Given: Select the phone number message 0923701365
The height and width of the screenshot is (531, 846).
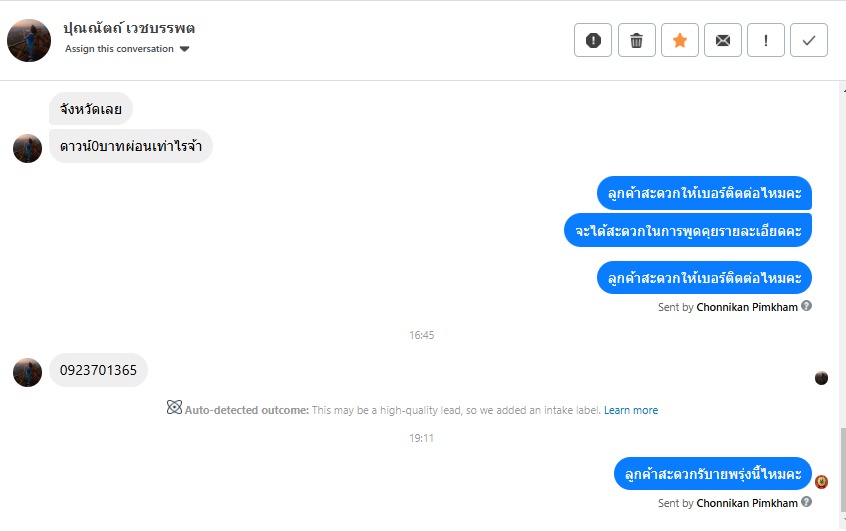Looking at the screenshot, I should pos(98,370).
